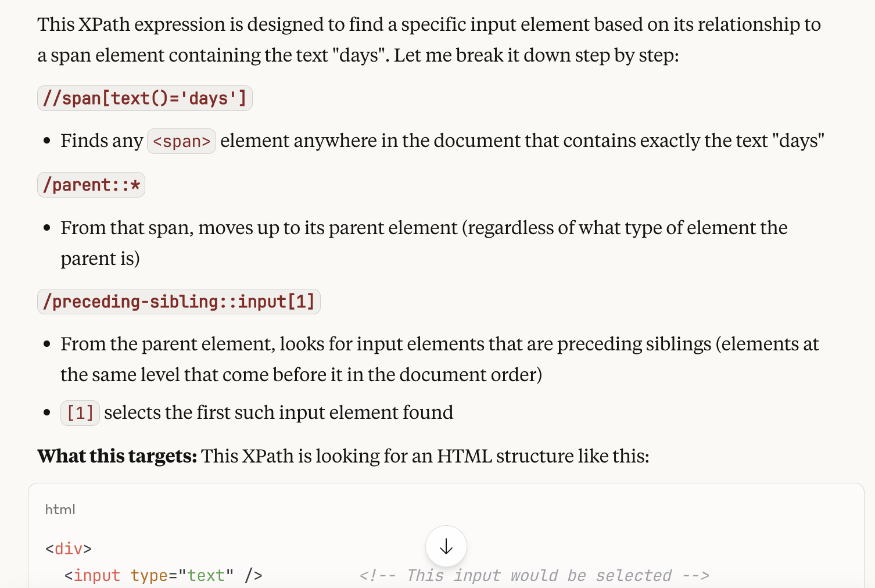This screenshot has width=875, height=588.
Task: Click the "text" attribute value in code
Action: click(x=206, y=575)
